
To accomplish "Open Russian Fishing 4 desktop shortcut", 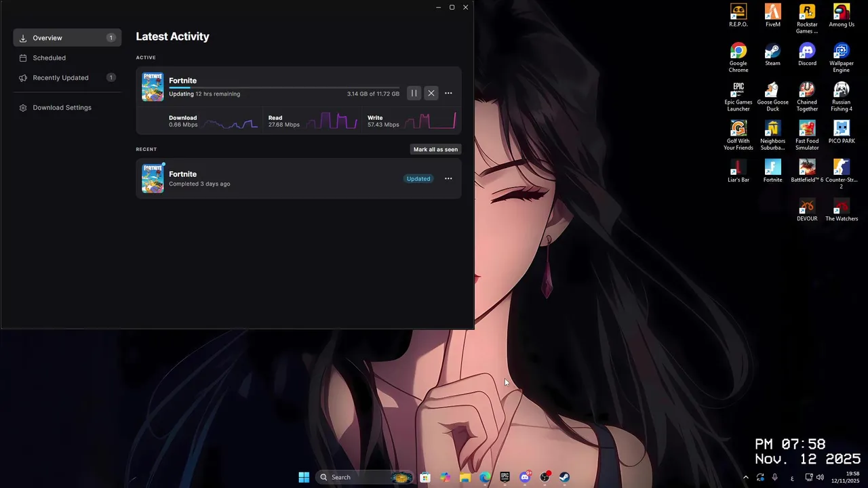I will point(842,96).
